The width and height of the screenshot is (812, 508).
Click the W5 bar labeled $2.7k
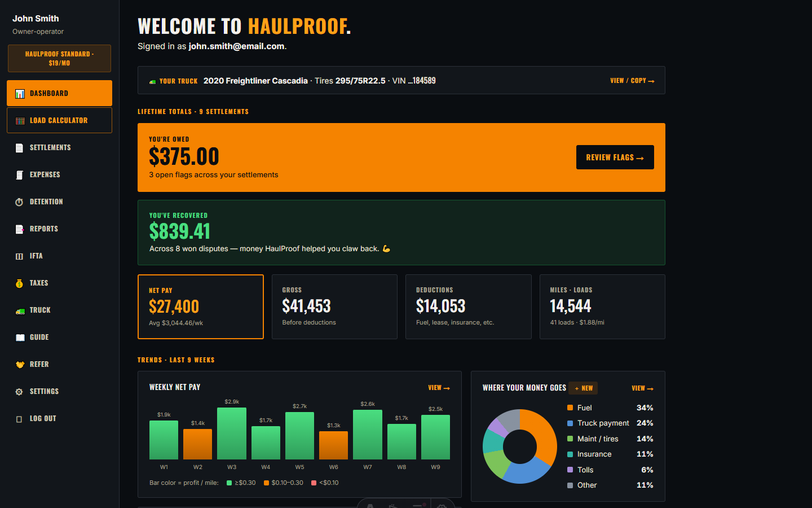[299, 436]
